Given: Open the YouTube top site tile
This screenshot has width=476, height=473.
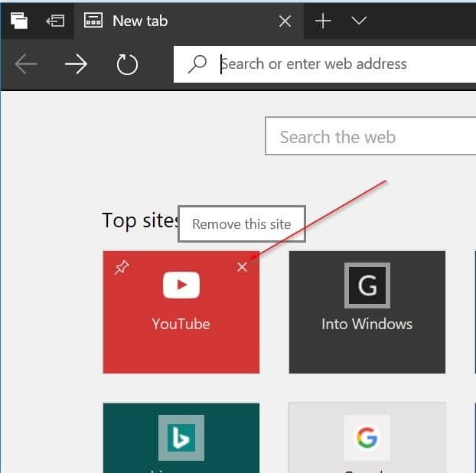Looking at the screenshot, I should pyautogui.click(x=181, y=312).
